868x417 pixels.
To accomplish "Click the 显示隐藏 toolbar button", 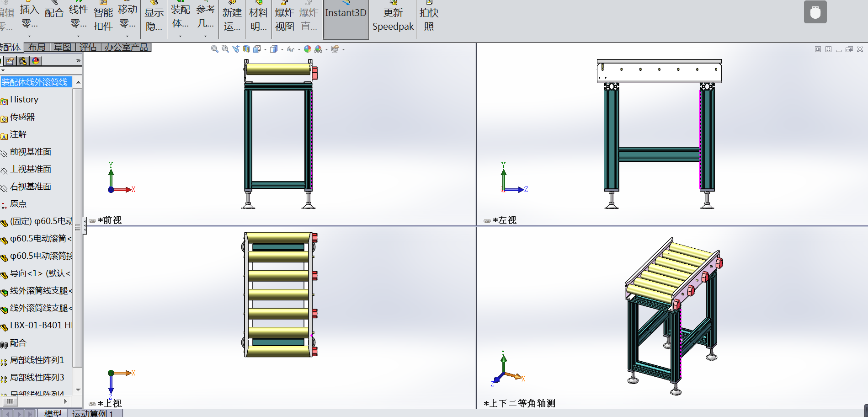I will click(154, 18).
